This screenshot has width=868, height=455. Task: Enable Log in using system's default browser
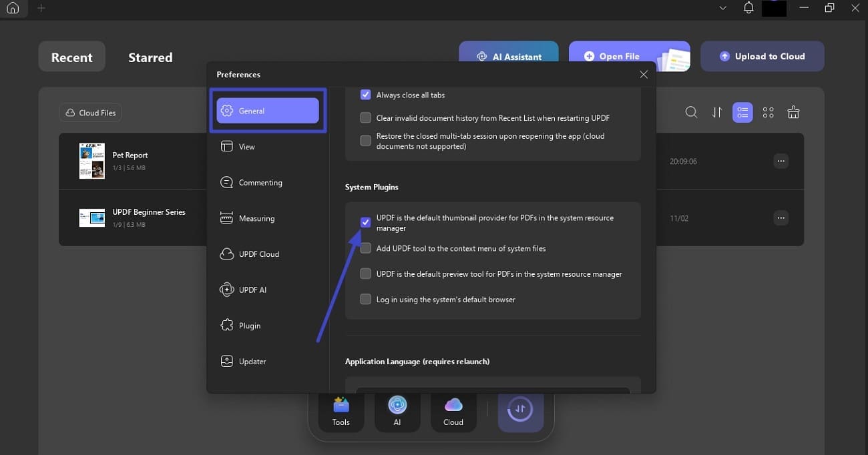[365, 299]
